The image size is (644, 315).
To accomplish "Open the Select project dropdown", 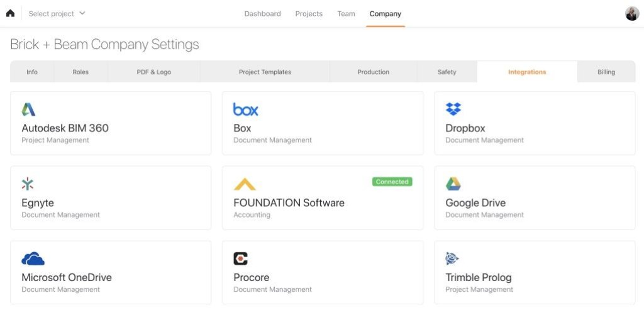I will [57, 14].
